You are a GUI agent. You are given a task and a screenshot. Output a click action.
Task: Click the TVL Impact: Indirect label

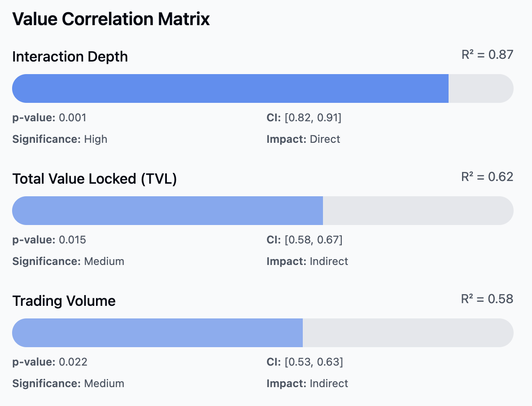tap(307, 261)
